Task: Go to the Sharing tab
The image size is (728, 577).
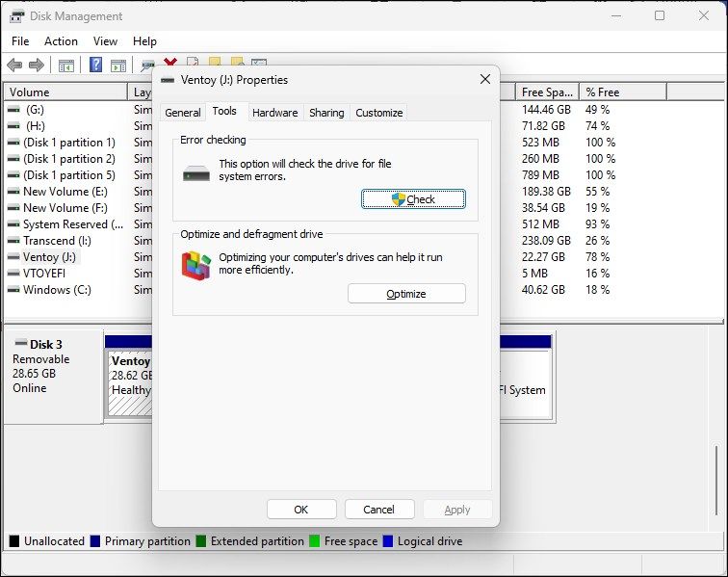Action: pyautogui.click(x=326, y=113)
